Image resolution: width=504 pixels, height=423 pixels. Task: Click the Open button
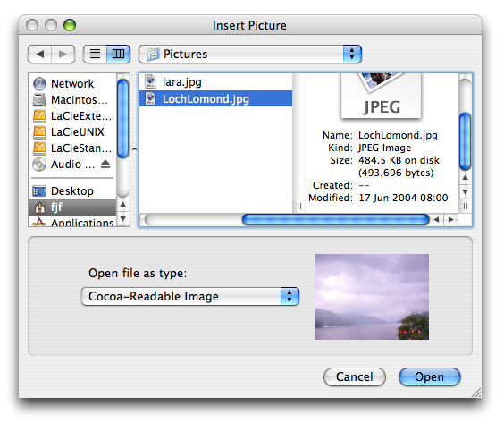(430, 376)
